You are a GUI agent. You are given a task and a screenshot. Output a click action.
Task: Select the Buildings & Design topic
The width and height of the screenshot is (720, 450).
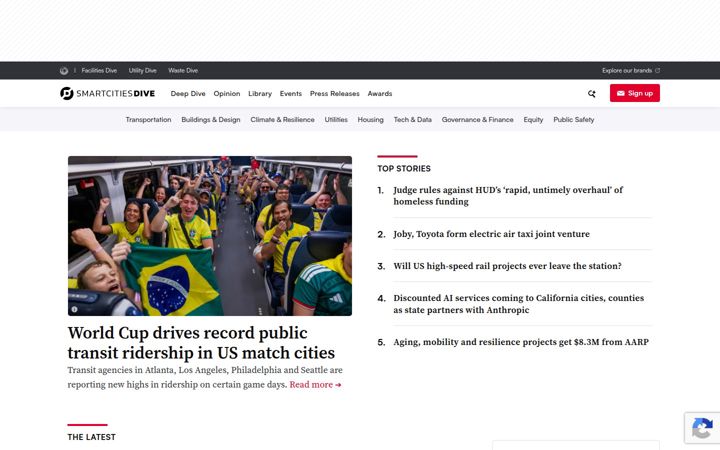pos(211,120)
